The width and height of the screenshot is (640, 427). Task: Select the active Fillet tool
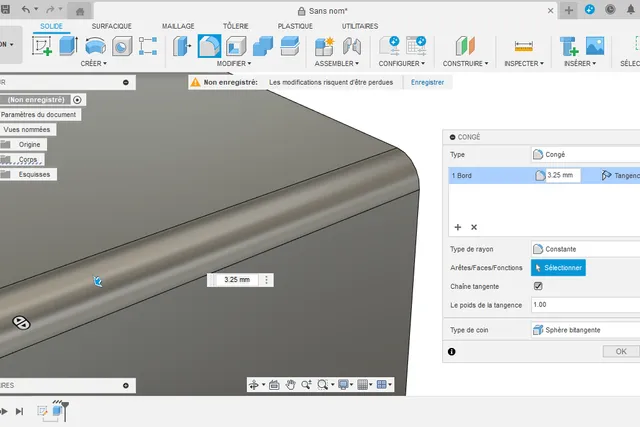(209, 46)
